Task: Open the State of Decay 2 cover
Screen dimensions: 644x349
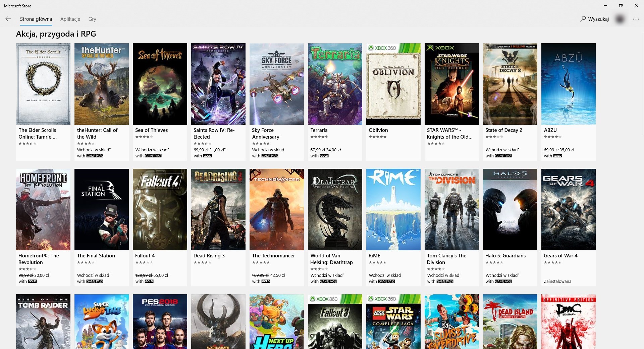Action: click(x=510, y=84)
